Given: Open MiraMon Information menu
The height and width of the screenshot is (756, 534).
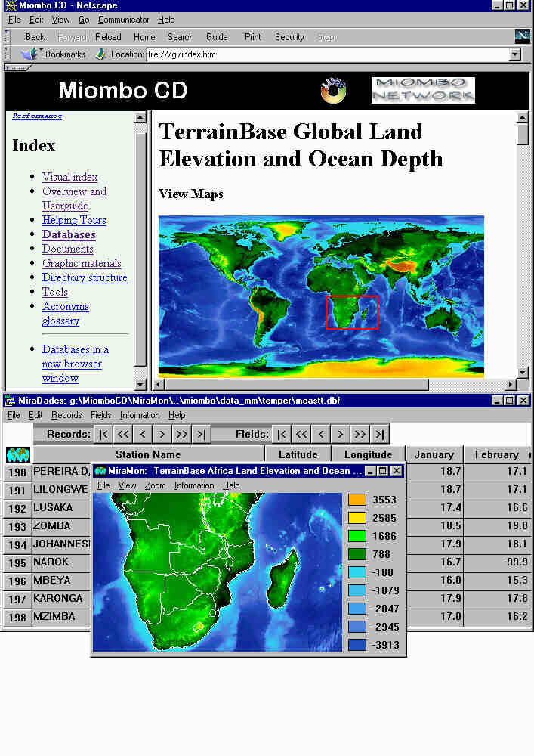Looking at the screenshot, I should tap(194, 485).
